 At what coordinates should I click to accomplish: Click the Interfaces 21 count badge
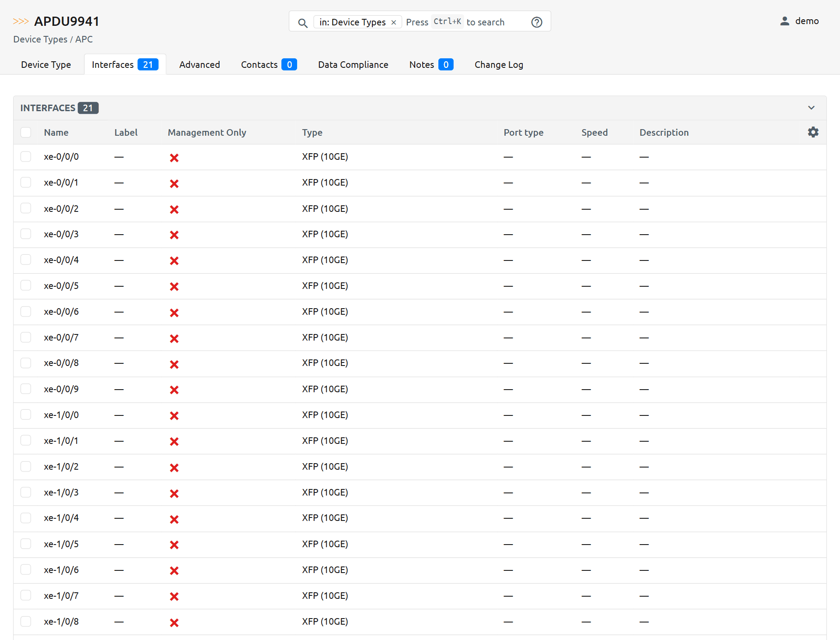[148, 65]
